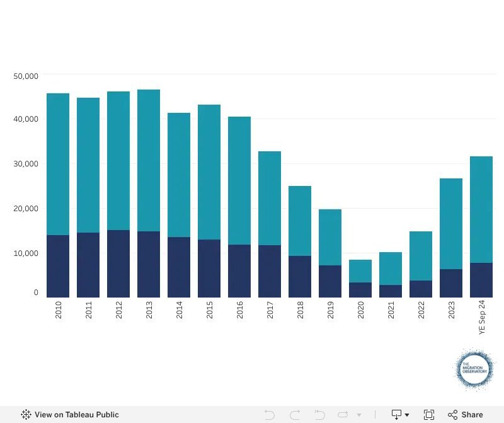Click the Undo arrow icon
This screenshot has width=504, height=423.
[270, 415]
